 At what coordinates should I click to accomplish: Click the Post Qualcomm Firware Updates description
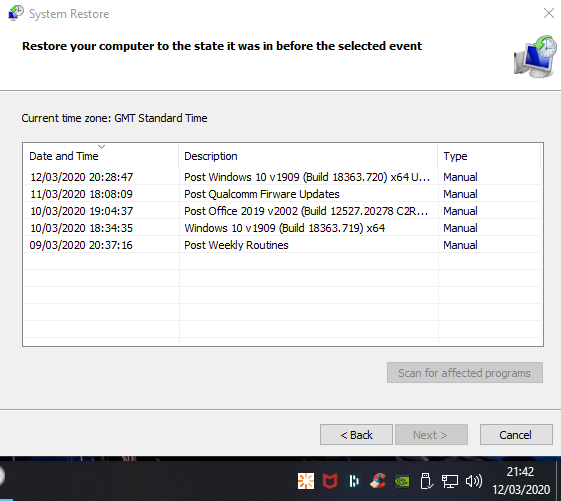[x=262, y=194]
